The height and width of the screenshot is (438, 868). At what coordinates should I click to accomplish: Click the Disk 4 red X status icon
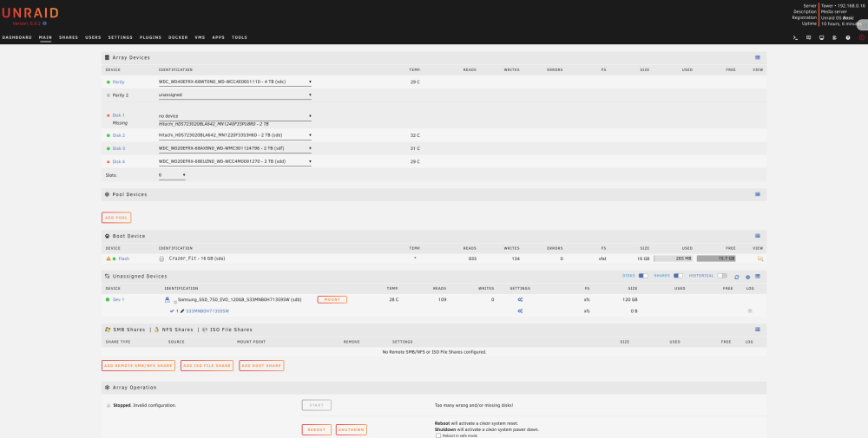point(108,162)
